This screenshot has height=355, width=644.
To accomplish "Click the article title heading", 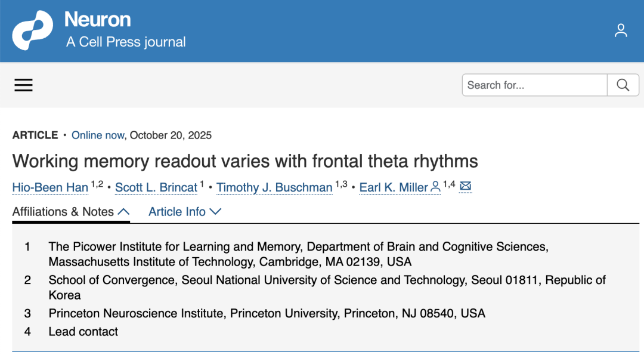I will pyautogui.click(x=245, y=161).
